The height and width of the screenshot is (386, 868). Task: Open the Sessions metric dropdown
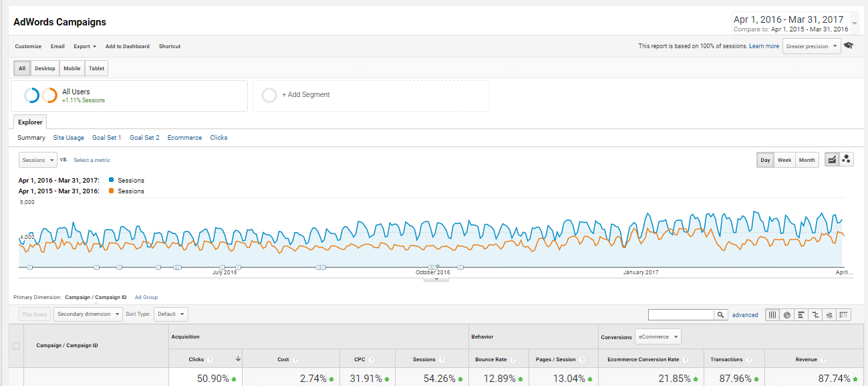(38, 160)
